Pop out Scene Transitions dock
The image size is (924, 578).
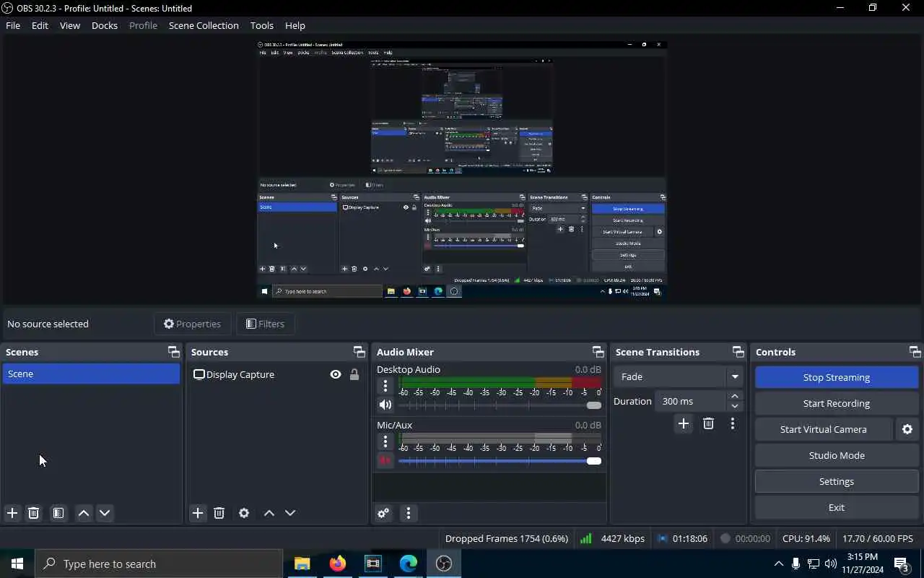pyautogui.click(x=738, y=352)
